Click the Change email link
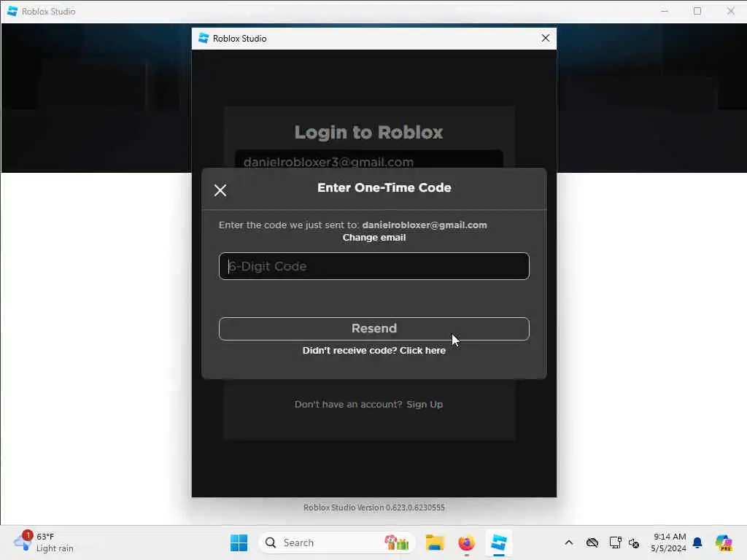Screen dimensions: 747x560 coord(374,238)
